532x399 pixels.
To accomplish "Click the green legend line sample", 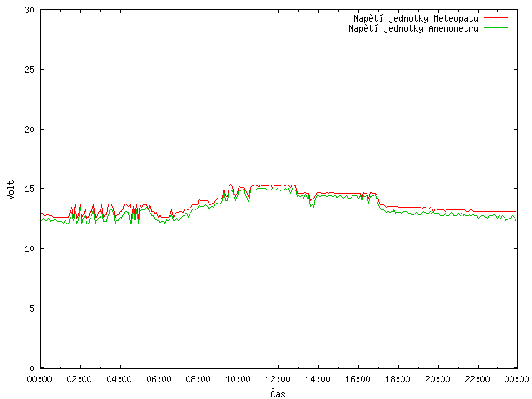I will pos(495,27).
